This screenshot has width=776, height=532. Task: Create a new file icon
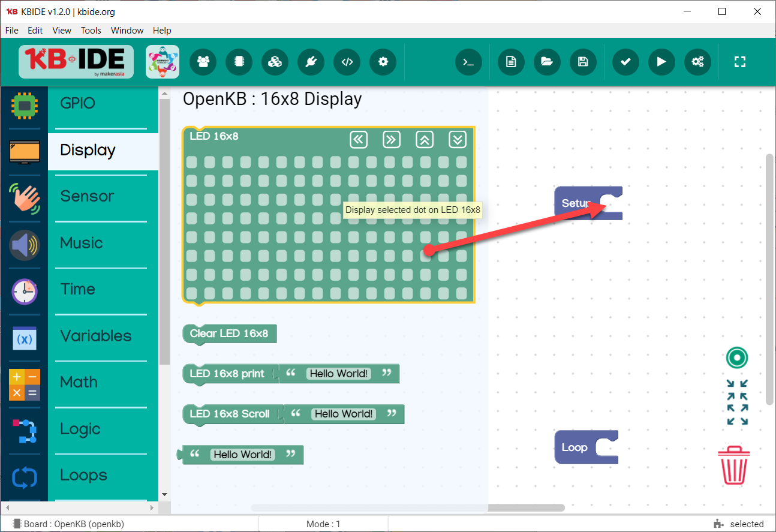point(511,62)
